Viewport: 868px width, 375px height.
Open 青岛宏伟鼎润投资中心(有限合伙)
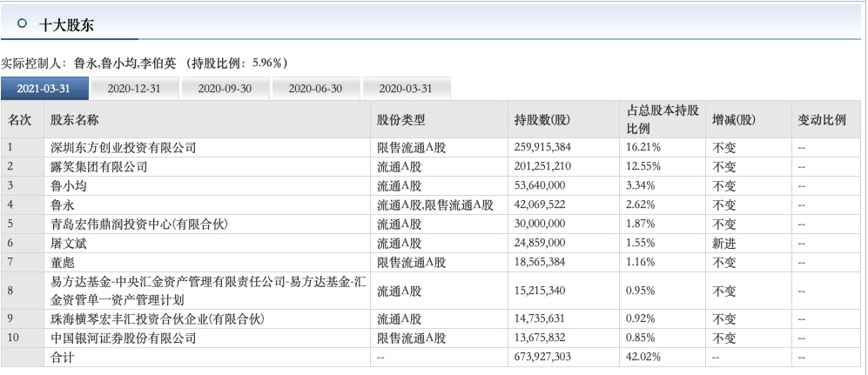(139, 224)
